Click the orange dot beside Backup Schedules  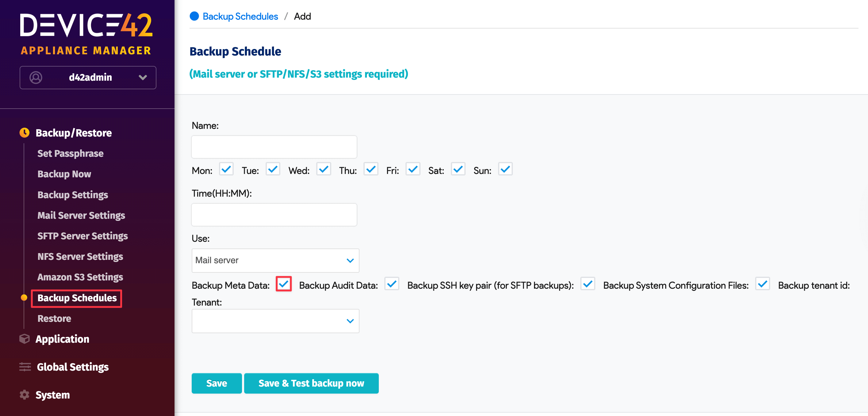click(24, 298)
